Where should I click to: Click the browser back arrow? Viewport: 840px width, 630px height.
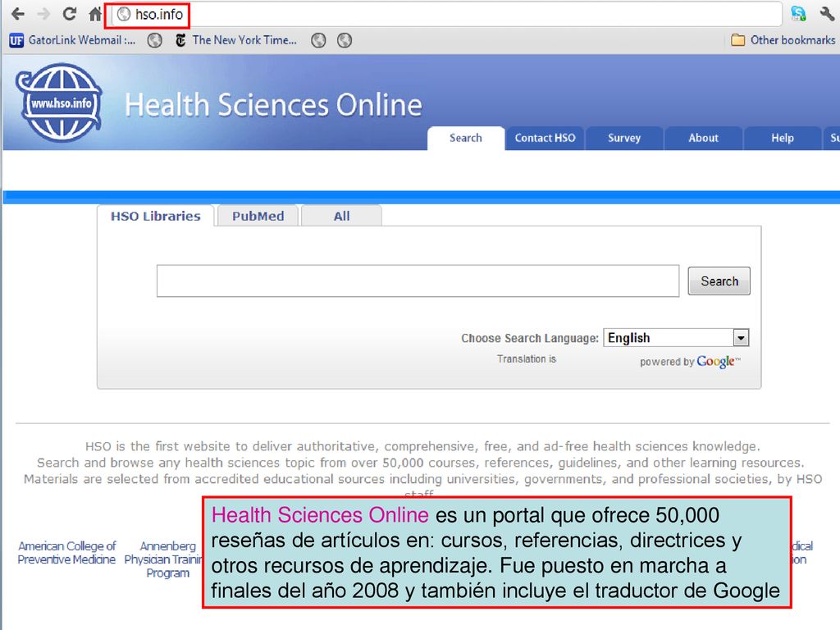tap(18, 14)
